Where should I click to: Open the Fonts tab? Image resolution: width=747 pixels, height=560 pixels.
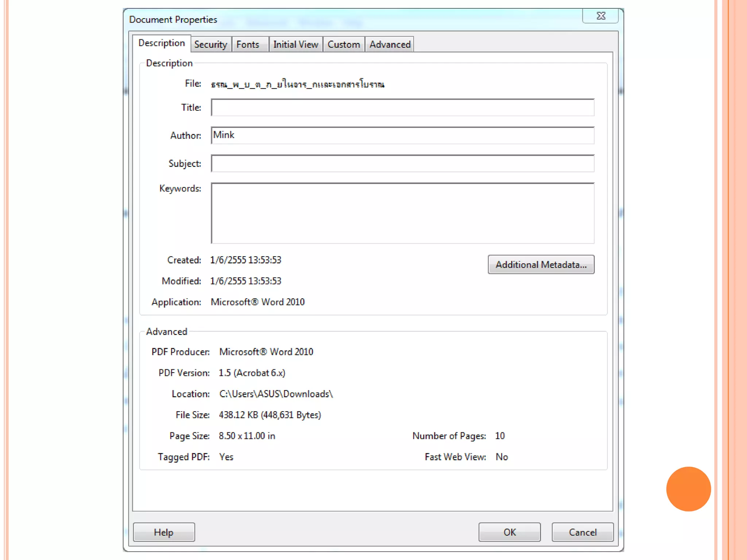(248, 44)
